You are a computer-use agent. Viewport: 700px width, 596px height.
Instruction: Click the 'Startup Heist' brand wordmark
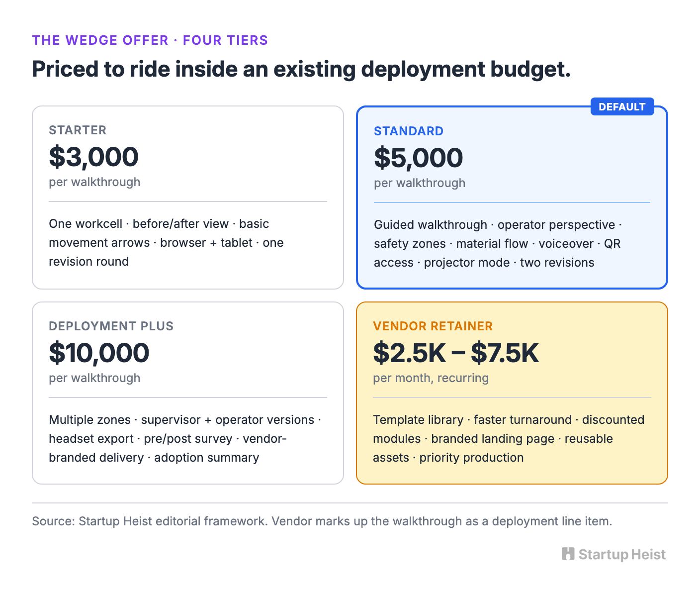[x=622, y=554]
